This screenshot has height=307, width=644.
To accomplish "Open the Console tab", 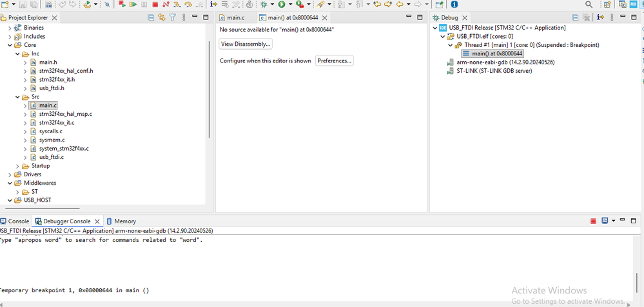I will [x=15, y=221].
